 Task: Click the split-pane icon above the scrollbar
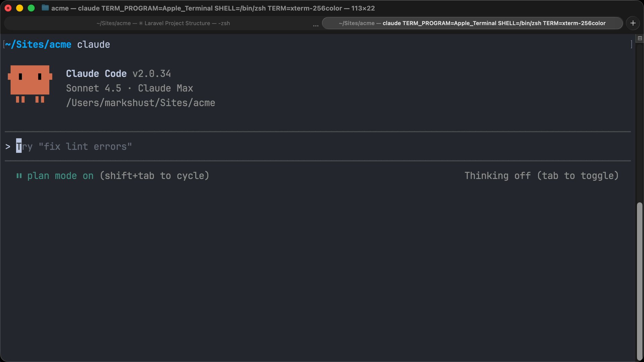point(639,38)
